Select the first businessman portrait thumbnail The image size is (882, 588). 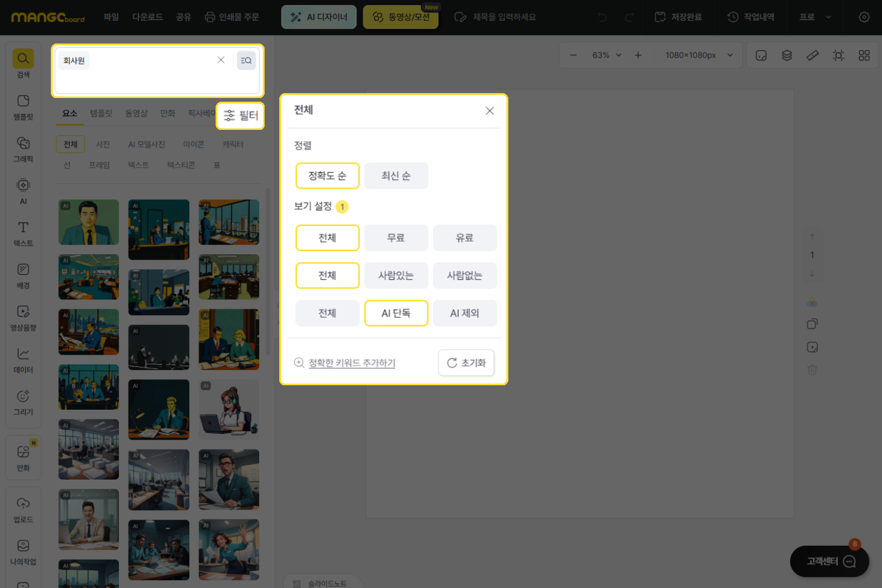[x=89, y=222]
